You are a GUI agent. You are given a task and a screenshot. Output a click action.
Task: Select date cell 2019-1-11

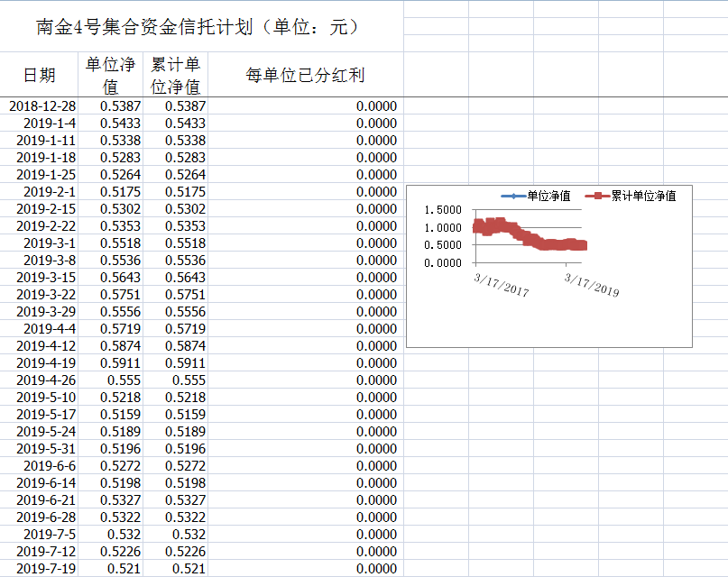pyautogui.click(x=39, y=140)
